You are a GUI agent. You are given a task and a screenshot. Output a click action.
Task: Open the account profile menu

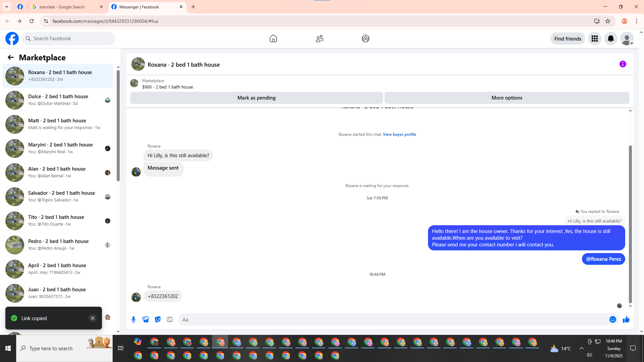627,39
